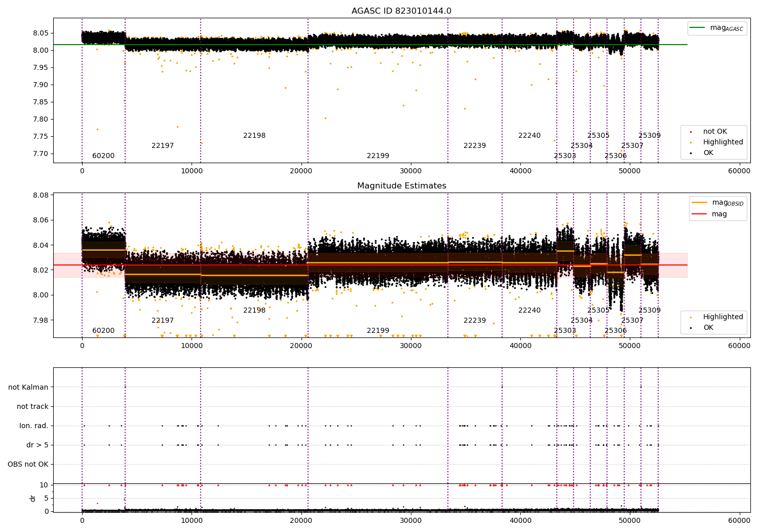Click obsid label 25304 in top plot
The width and height of the screenshot is (760, 532).
(x=582, y=146)
